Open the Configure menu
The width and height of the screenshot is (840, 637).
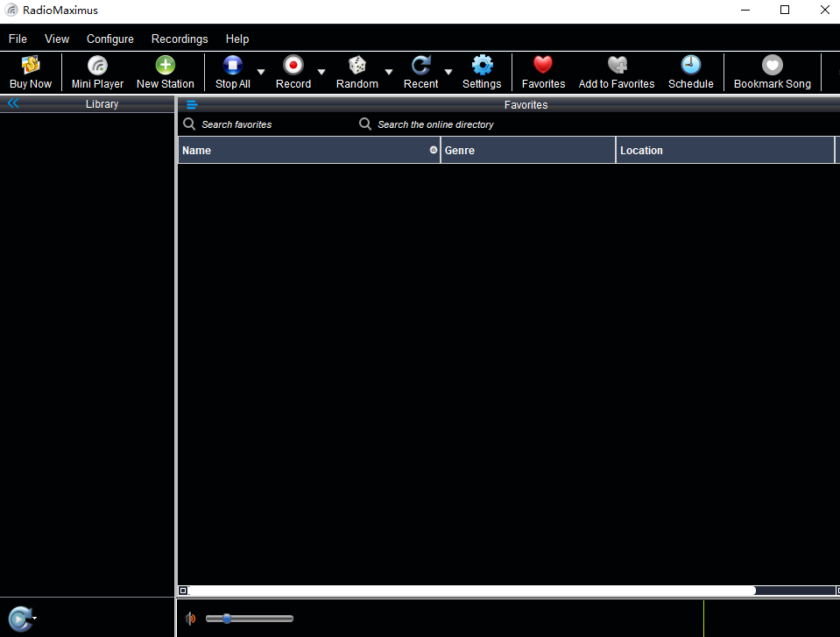(109, 39)
